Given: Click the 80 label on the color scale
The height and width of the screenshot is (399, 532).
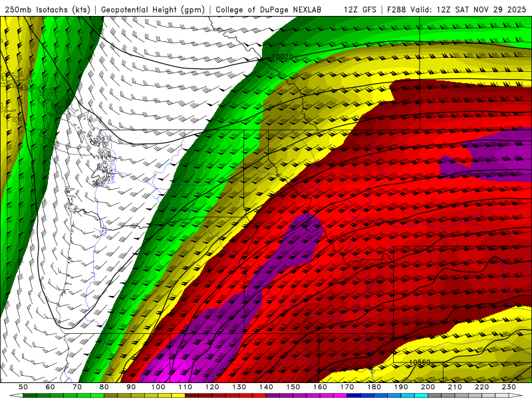Looking at the screenshot, I should [x=104, y=387].
